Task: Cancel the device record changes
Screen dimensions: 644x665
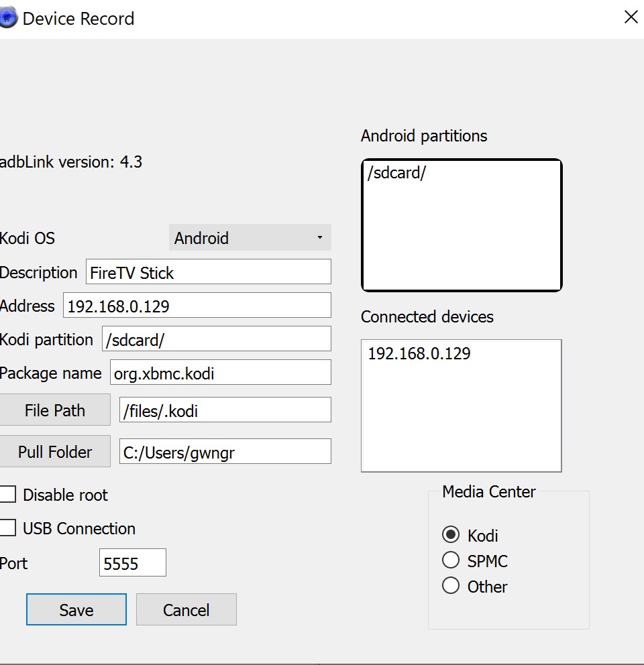Action: [186, 609]
